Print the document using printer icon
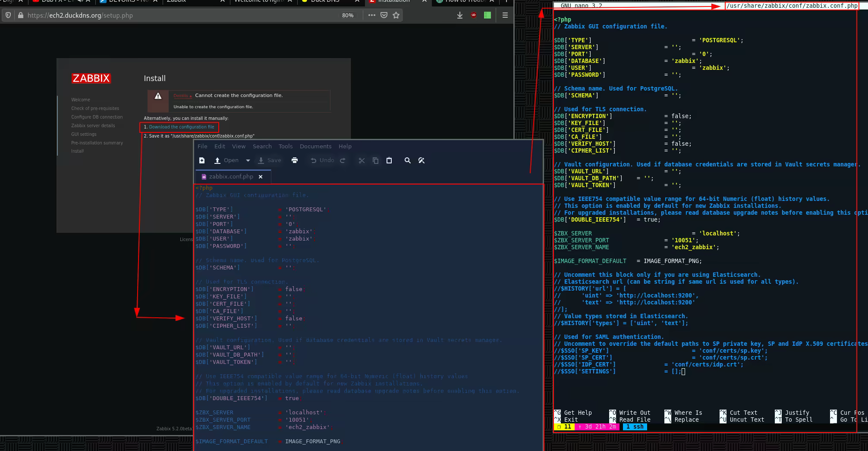 pos(295,160)
